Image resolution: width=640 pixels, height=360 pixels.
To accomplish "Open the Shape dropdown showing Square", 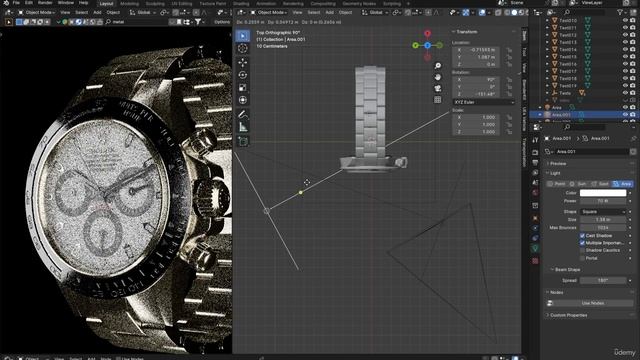I will pyautogui.click(x=603, y=212).
